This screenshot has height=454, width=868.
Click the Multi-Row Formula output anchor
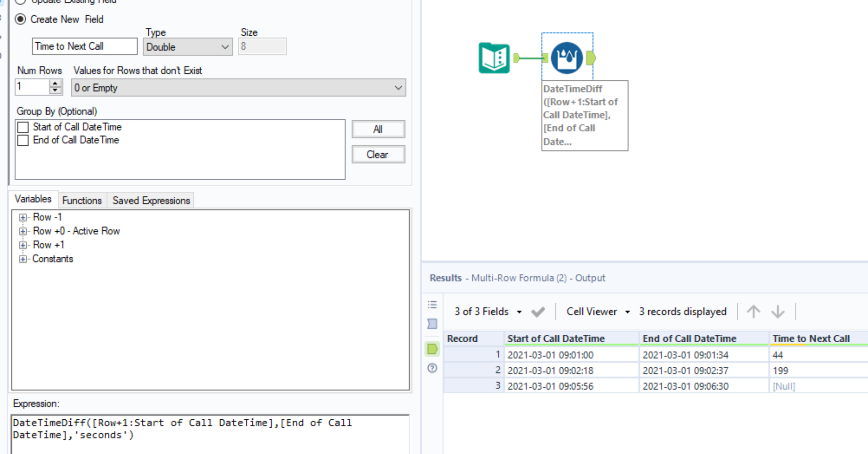(x=591, y=58)
